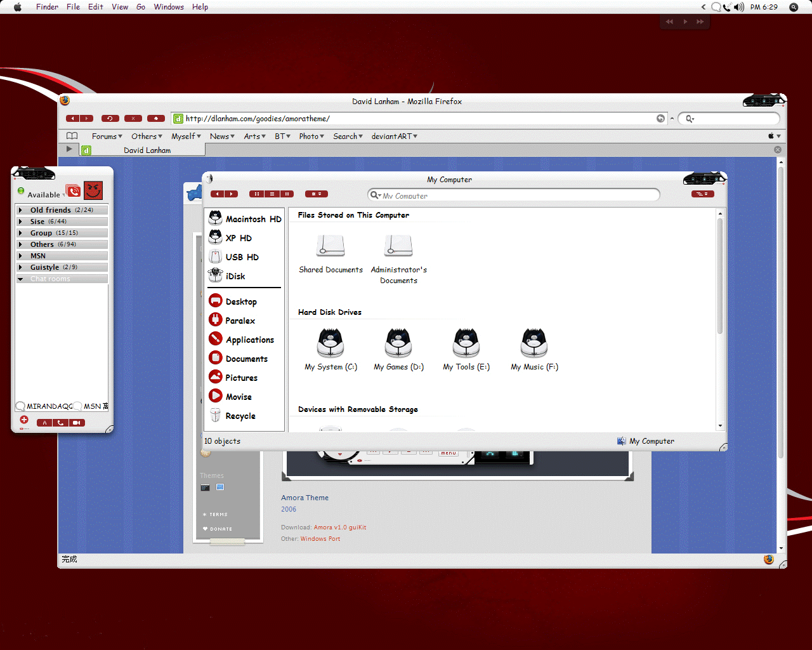The height and width of the screenshot is (650, 812).
Task: Select Administrator's Documents folder
Action: (x=398, y=259)
